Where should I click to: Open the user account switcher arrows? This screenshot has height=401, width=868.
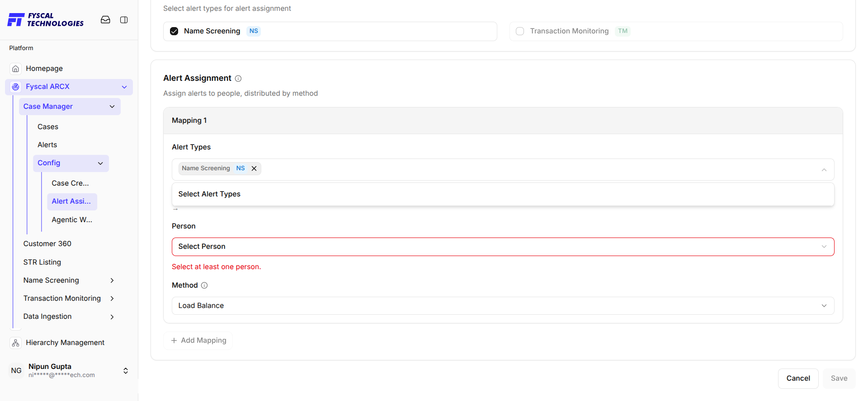pyautogui.click(x=126, y=371)
